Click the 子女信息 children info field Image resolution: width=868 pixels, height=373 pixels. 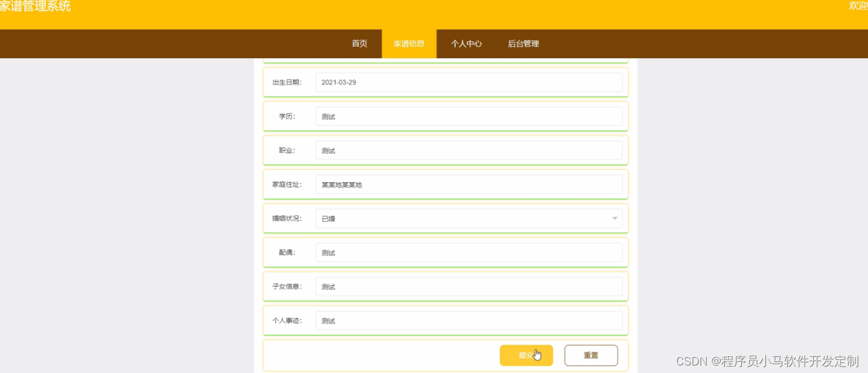coord(470,286)
